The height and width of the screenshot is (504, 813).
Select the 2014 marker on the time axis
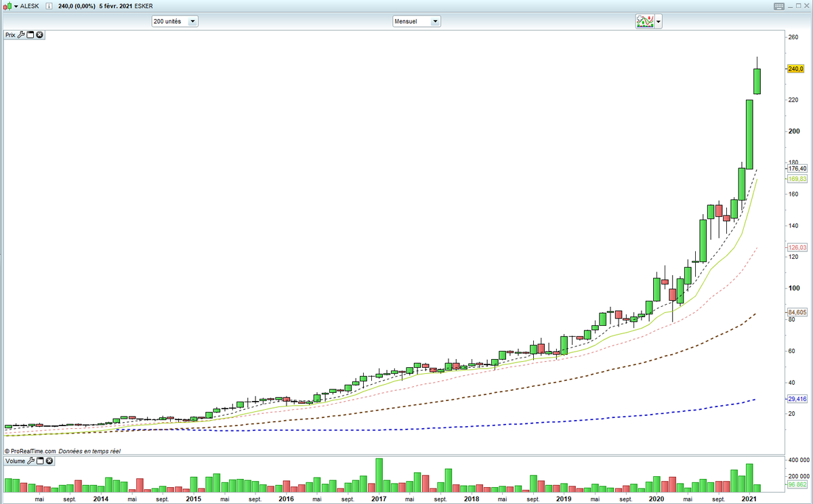coord(100,499)
